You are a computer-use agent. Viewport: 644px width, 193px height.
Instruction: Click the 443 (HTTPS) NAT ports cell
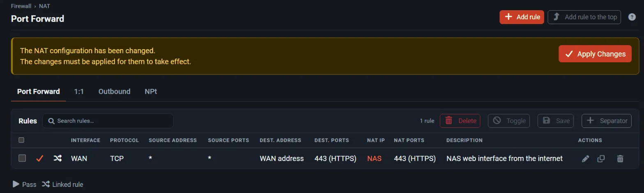point(415,158)
